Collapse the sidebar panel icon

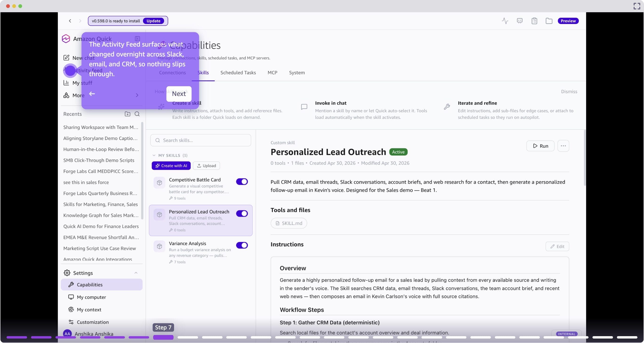137,39
